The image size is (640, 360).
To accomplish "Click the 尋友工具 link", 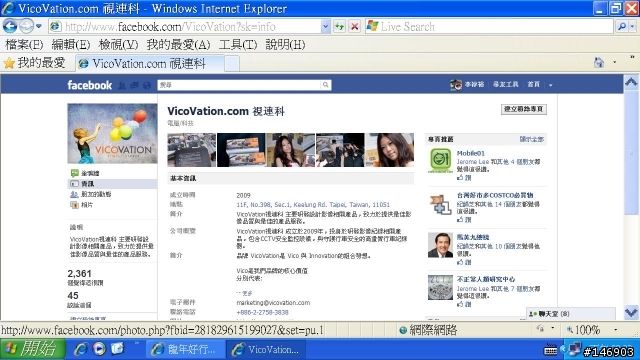I will (x=505, y=84).
